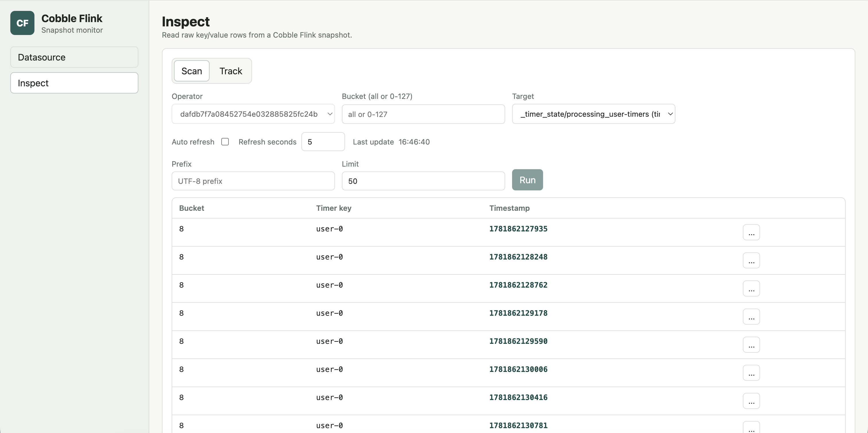The image size is (868, 433).
Task: Click the CF Cobble Flink logo icon
Action: click(x=22, y=23)
